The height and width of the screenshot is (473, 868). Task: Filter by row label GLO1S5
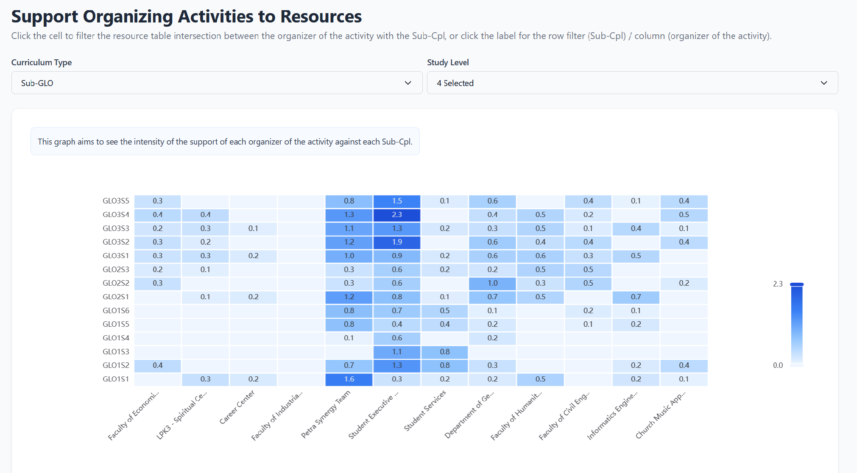(x=116, y=324)
